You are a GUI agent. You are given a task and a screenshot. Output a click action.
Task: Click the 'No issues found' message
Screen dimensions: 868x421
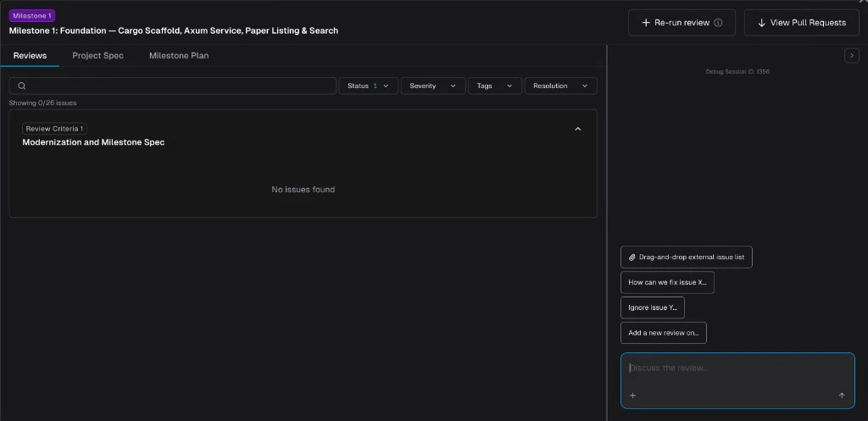point(303,189)
